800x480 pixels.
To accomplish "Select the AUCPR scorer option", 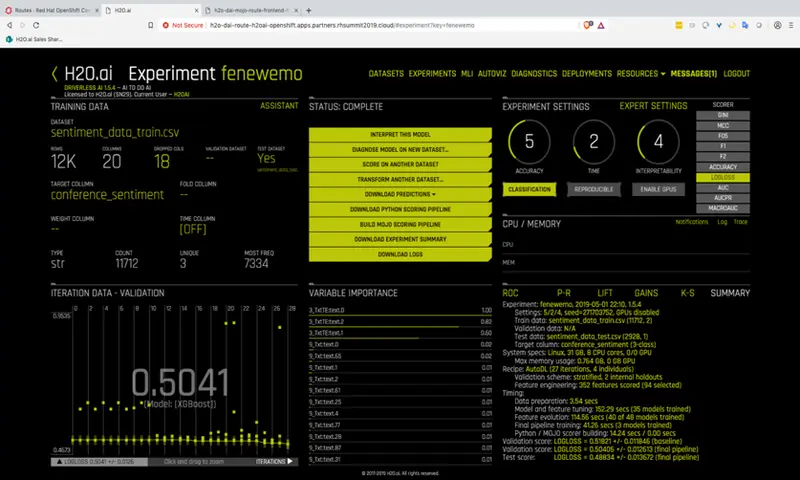I will point(723,198).
